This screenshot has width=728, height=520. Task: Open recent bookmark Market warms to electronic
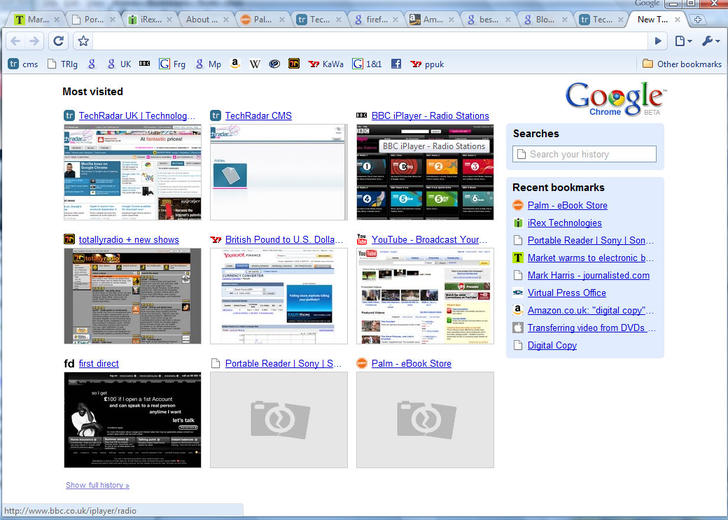coord(591,258)
